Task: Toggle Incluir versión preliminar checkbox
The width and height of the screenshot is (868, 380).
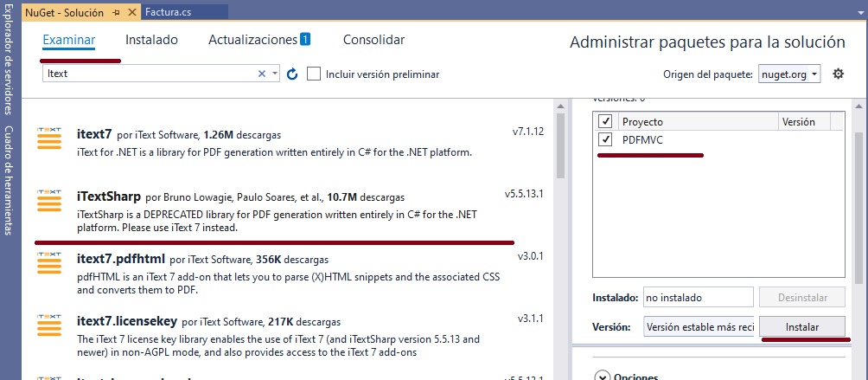Action: point(314,74)
